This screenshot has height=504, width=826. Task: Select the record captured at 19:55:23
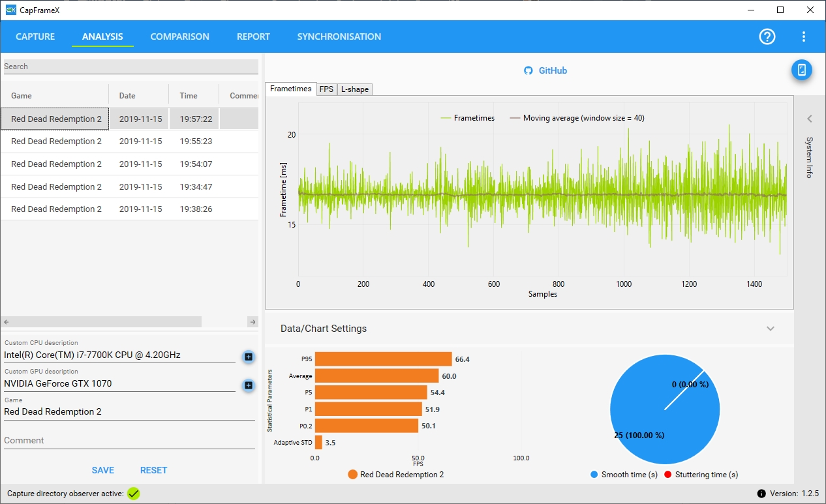point(129,141)
